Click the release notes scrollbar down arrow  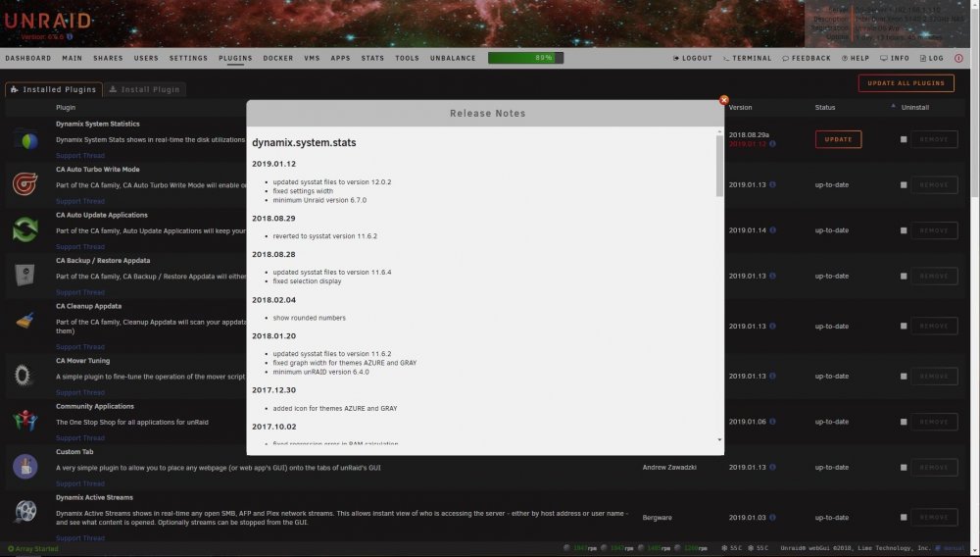pos(719,440)
